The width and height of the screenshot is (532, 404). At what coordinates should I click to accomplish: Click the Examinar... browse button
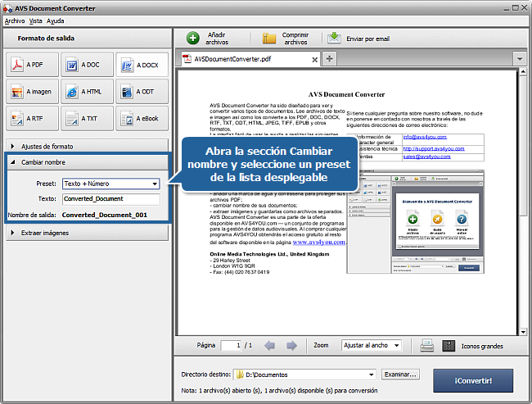point(401,374)
